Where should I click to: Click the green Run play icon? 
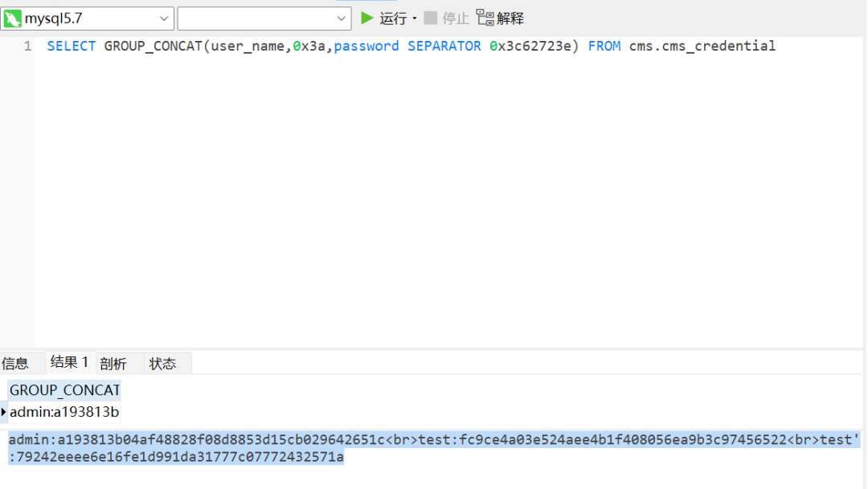(x=366, y=18)
